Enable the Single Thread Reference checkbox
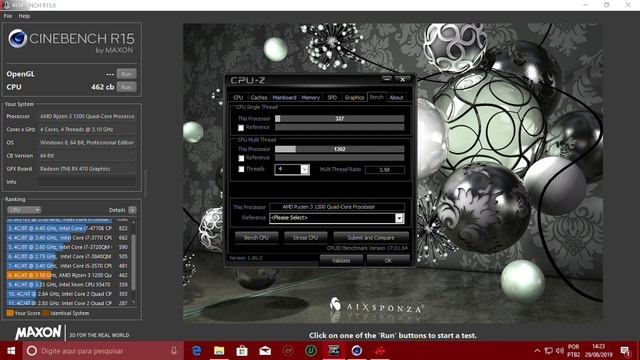Viewport: 640px width, 360px height. click(x=241, y=128)
